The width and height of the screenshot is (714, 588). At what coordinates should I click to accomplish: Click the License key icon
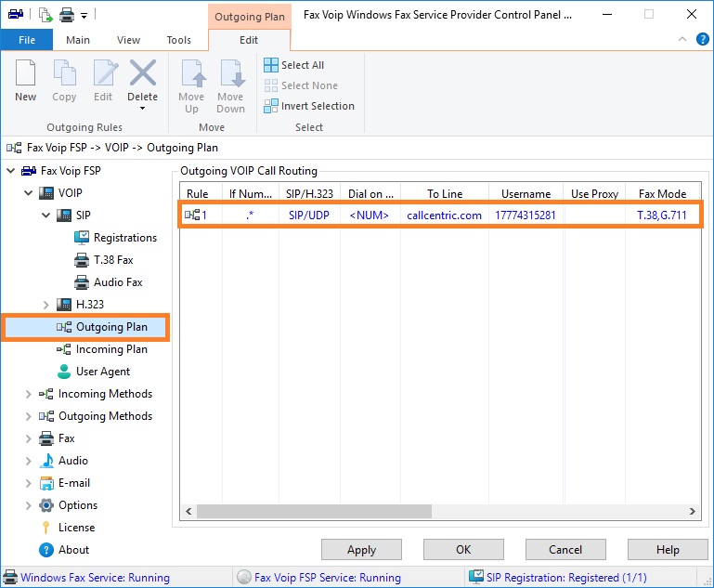pos(46,528)
